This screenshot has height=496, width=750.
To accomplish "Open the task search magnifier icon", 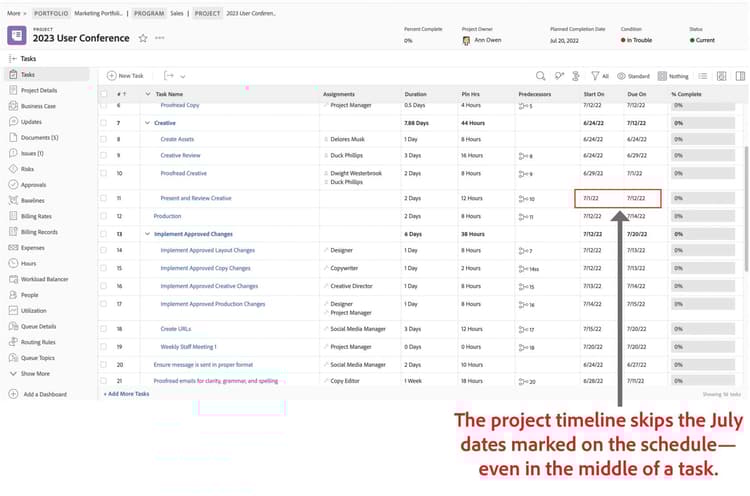I will point(540,76).
